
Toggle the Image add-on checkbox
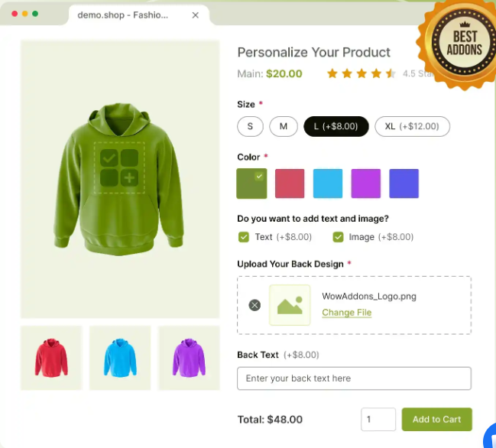tap(338, 237)
